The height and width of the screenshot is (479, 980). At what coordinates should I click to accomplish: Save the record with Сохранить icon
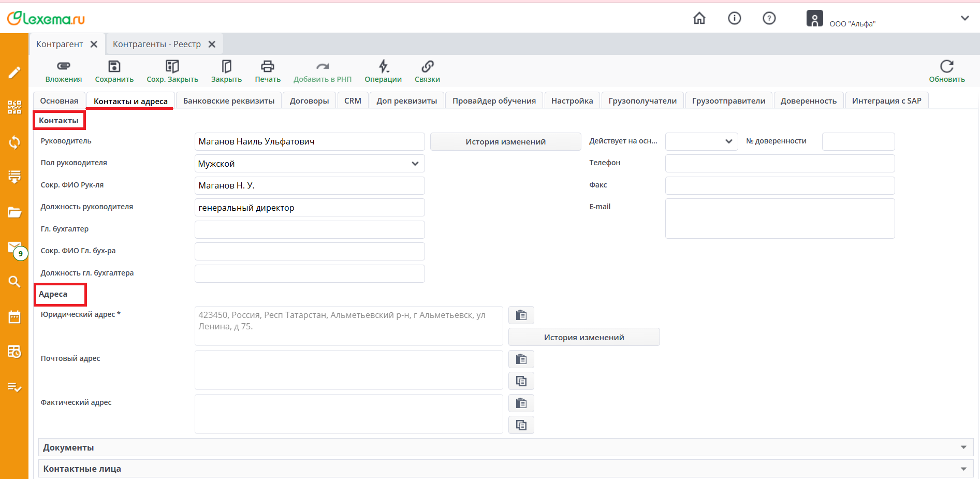(x=114, y=66)
